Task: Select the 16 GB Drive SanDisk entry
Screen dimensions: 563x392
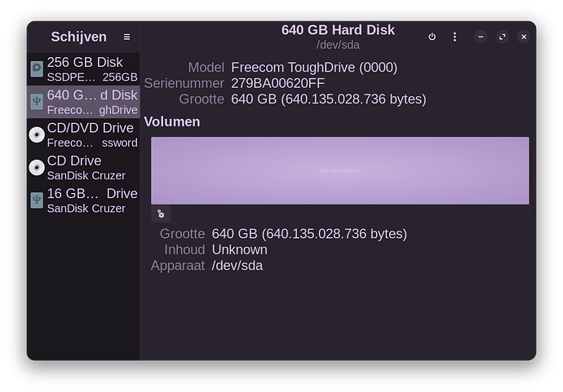Action: 91,200
